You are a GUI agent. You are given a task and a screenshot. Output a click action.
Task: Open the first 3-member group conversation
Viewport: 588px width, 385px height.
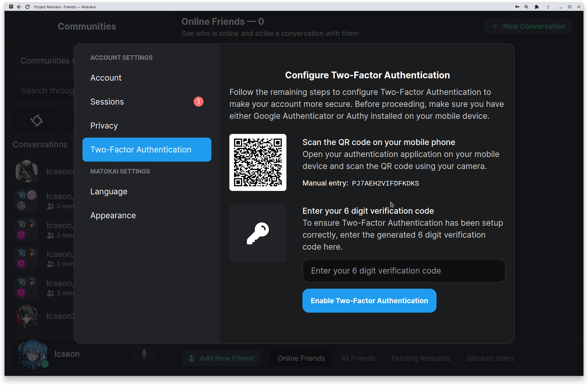(x=45, y=200)
